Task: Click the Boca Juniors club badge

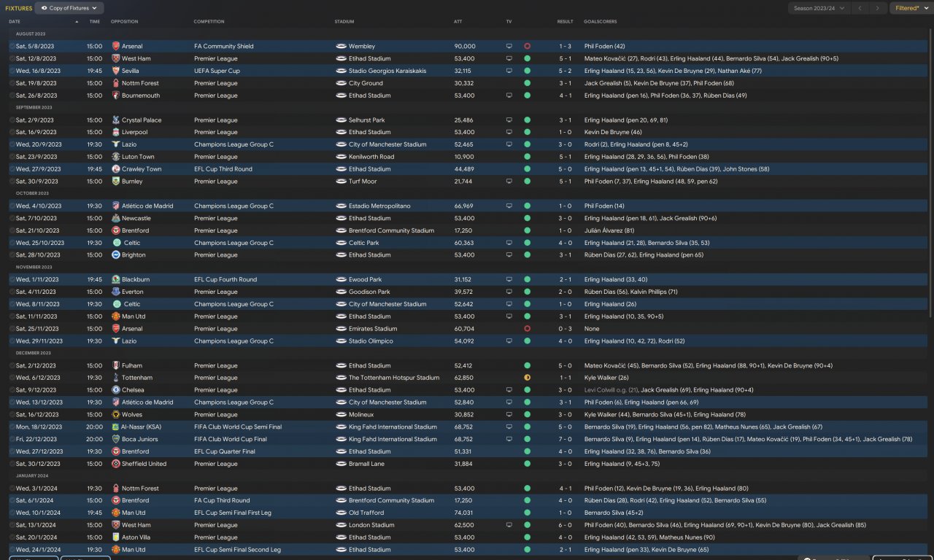Action: click(116, 439)
